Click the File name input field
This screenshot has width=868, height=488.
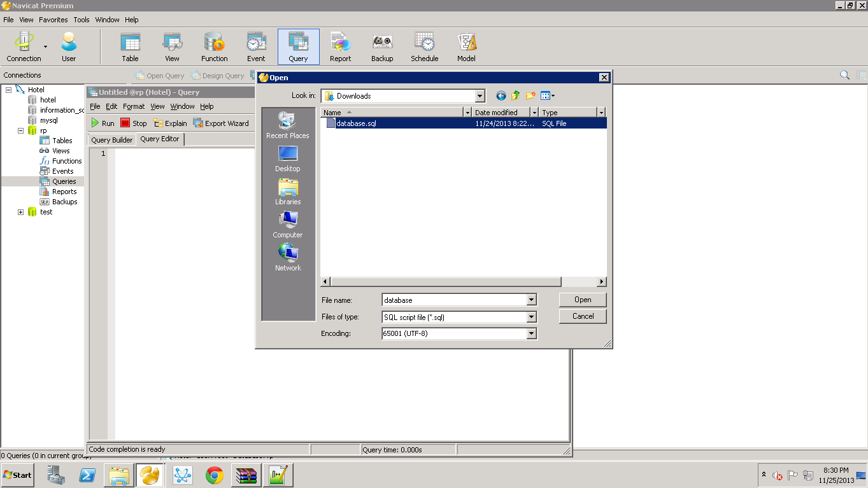[x=454, y=300]
